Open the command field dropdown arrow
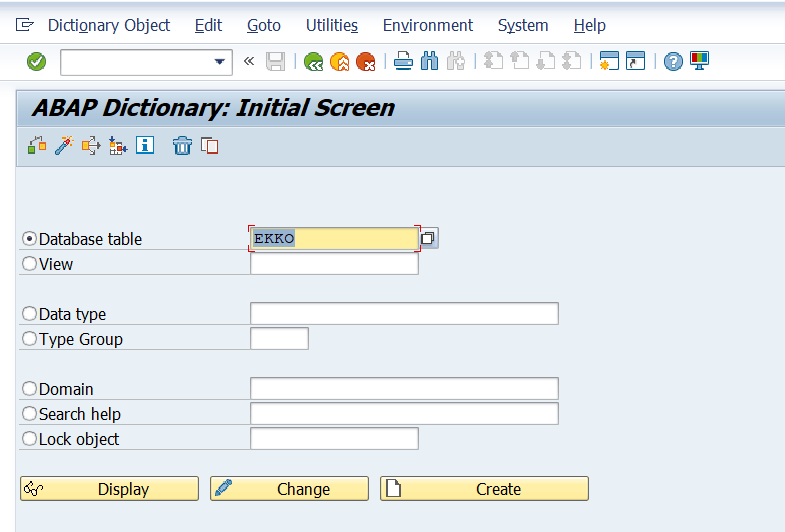 220,62
